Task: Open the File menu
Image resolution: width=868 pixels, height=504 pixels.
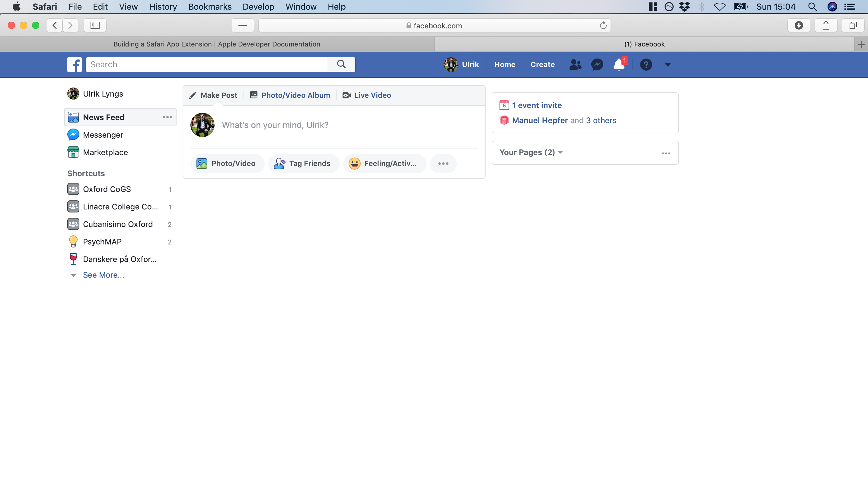Action: point(75,7)
